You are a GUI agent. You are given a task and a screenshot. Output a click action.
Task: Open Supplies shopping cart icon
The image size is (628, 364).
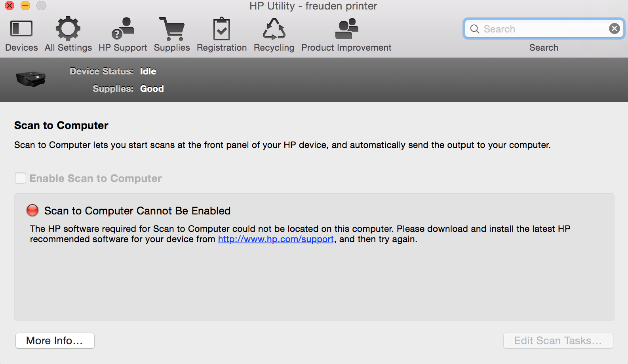(172, 29)
